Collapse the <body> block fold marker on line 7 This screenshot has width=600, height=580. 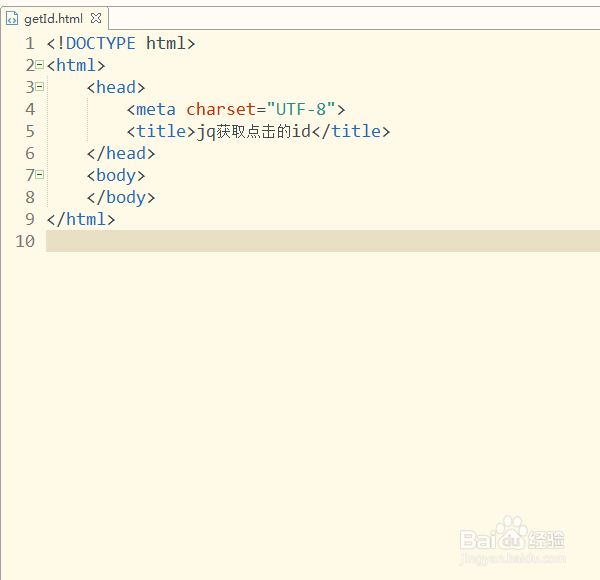pyautogui.click(x=39, y=175)
